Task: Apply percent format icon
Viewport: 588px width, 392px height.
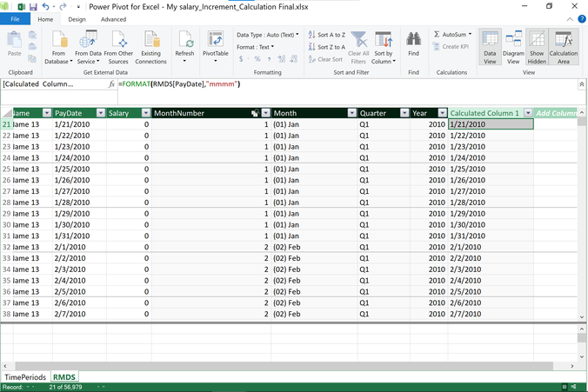Action: coord(257,59)
